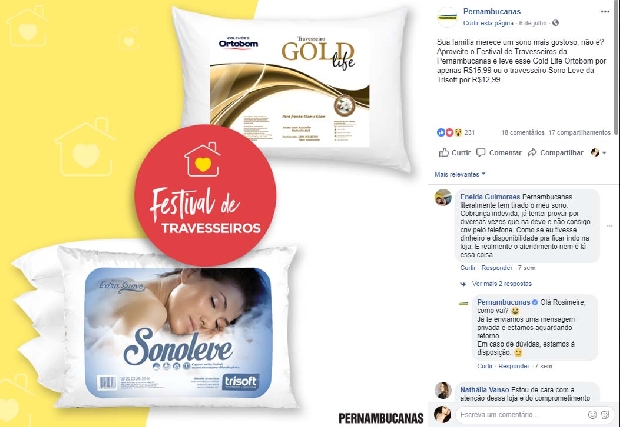620x427 pixels.
Task: Click the Compartilhar action on the post
Action: point(556,153)
